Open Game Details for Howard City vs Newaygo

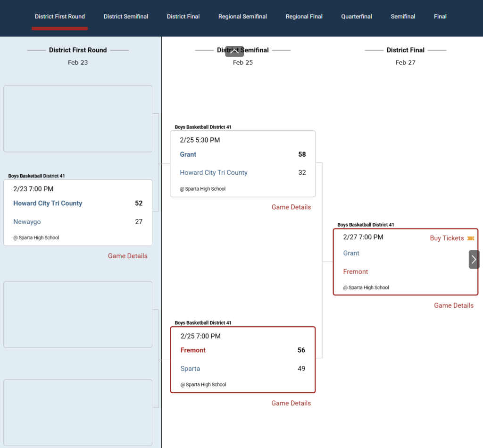tap(127, 256)
